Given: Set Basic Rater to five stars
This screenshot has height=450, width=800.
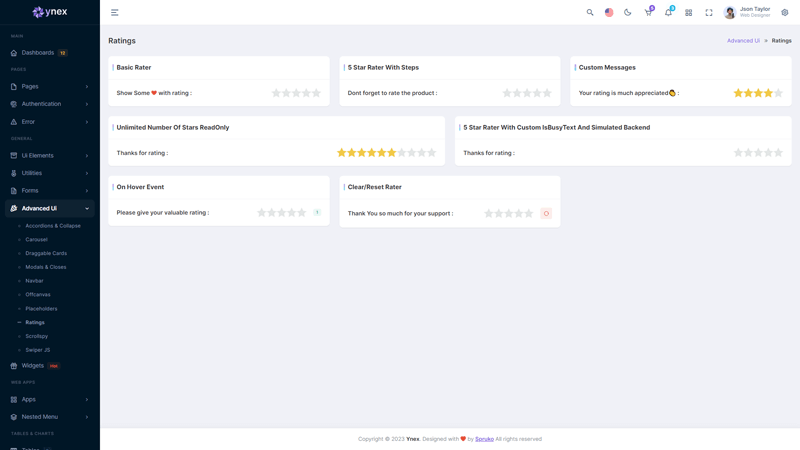Looking at the screenshot, I should [x=316, y=93].
